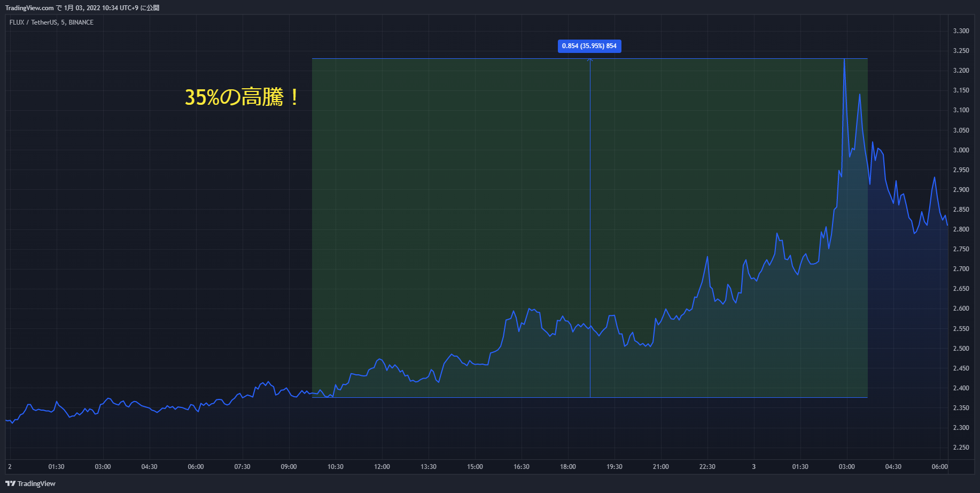Click the 2.700 price axis label
Viewport: 980px width, 493px height.
pyautogui.click(x=961, y=269)
